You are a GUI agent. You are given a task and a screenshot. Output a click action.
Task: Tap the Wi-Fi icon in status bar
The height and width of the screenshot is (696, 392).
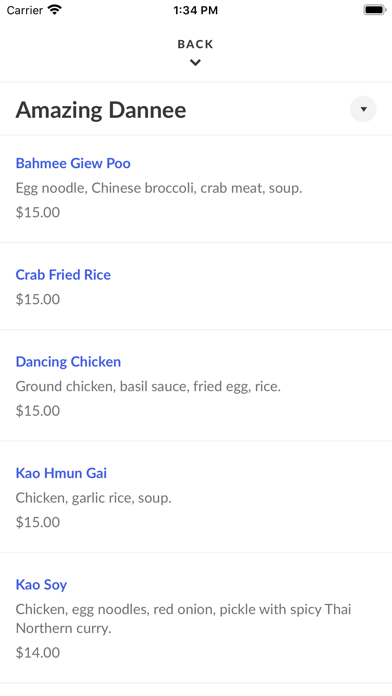(x=55, y=10)
